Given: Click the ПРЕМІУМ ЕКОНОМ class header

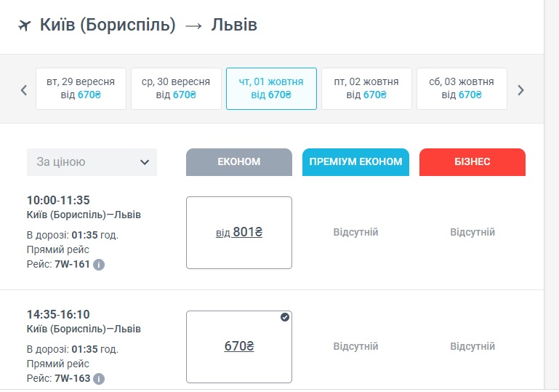Looking at the screenshot, I should [x=355, y=162].
